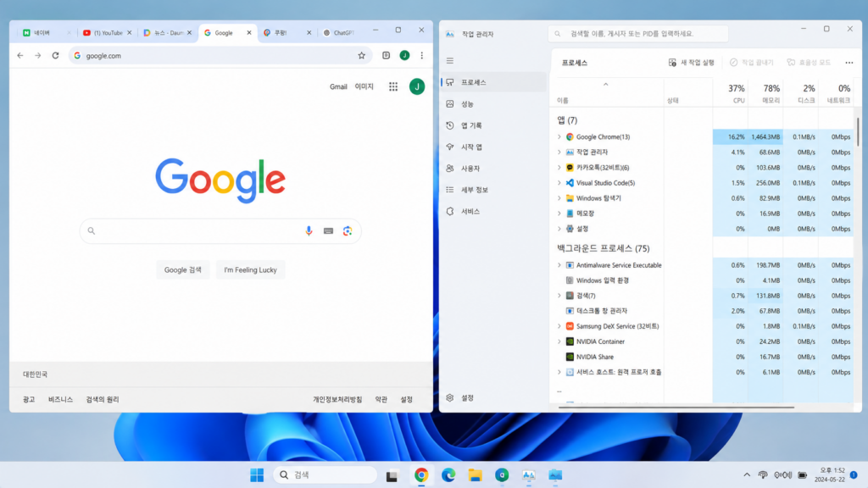Open Windows Start menu

coord(257,474)
